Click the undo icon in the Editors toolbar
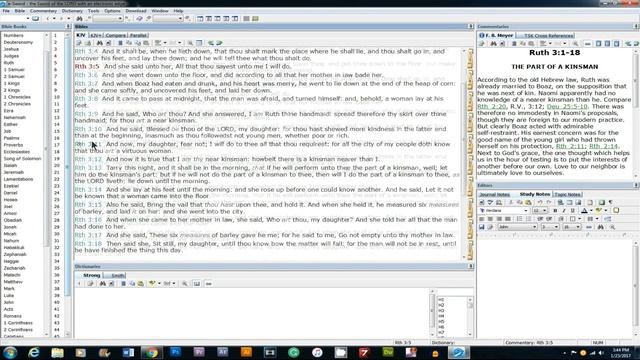The height and width of the screenshot is (360, 640). (540, 202)
